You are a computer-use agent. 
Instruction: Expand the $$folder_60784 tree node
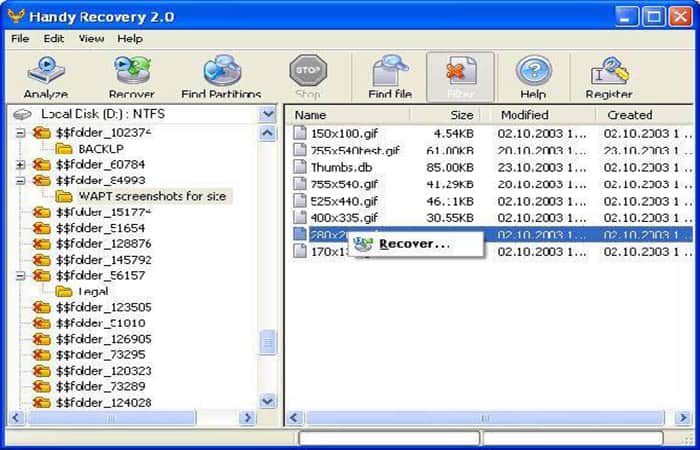(x=21, y=165)
